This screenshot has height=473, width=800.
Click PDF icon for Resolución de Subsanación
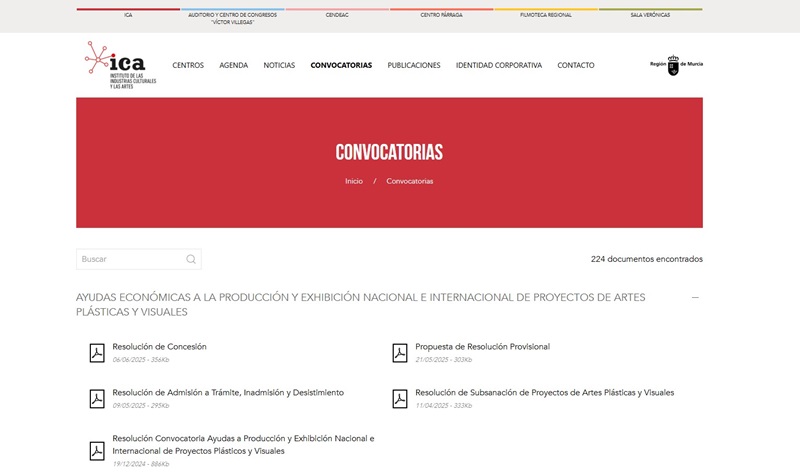(x=400, y=398)
